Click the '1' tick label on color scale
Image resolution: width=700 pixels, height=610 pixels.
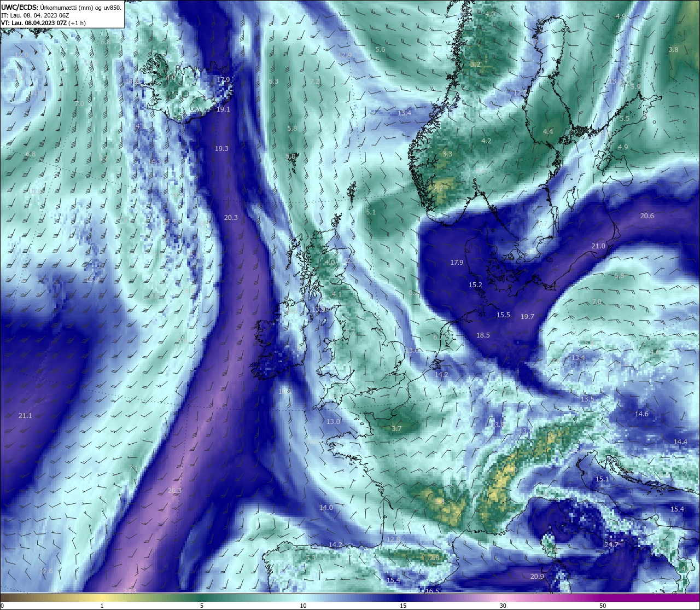point(102,606)
